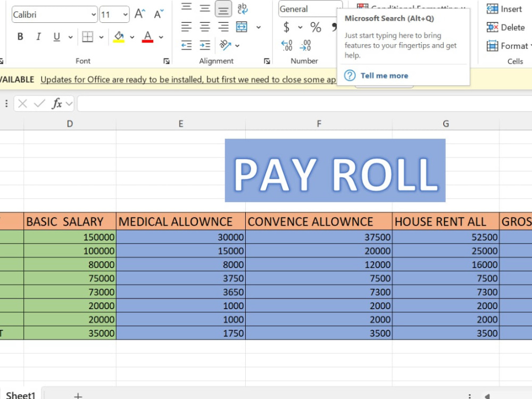The height and width of the screenshot is (399, 532).
Task: Open the General number format box
Action: pyautogui.click(x=311, y=9)
